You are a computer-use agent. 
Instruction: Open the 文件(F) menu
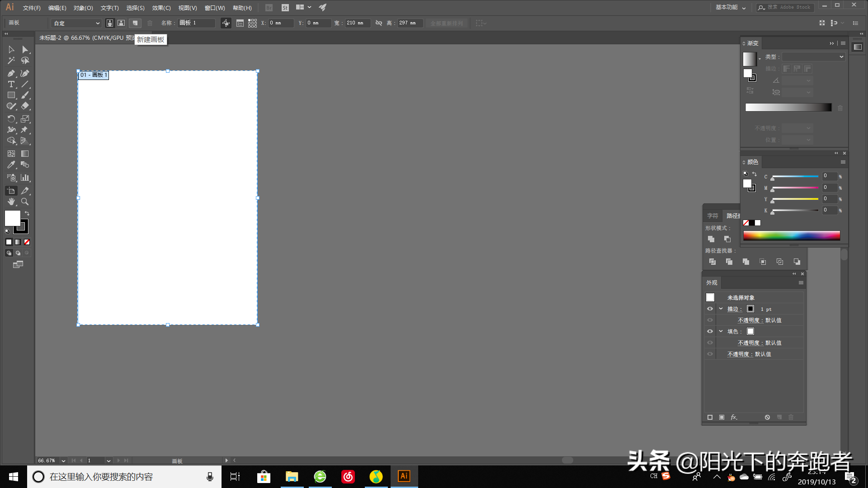coord(32,8)
